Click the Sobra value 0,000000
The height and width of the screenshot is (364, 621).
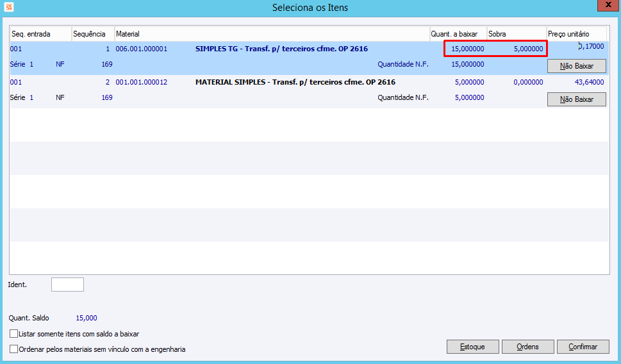(528, 82)
